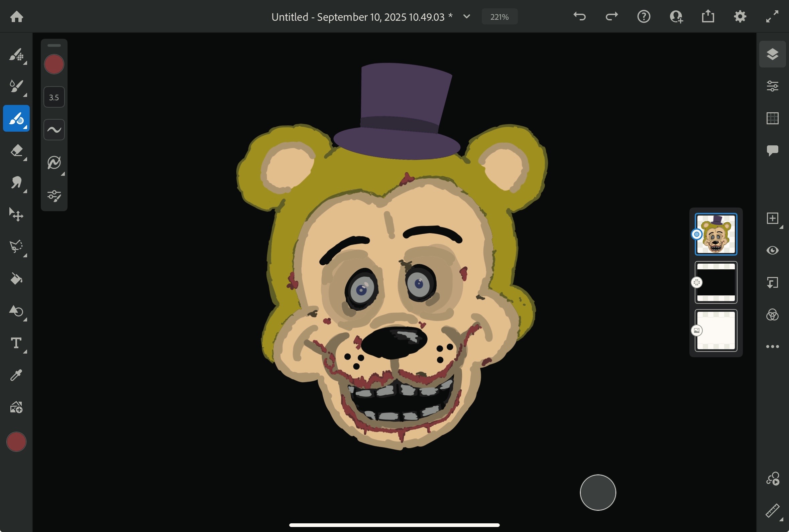Open the clipping mask layer option

[x=772, y=283]
